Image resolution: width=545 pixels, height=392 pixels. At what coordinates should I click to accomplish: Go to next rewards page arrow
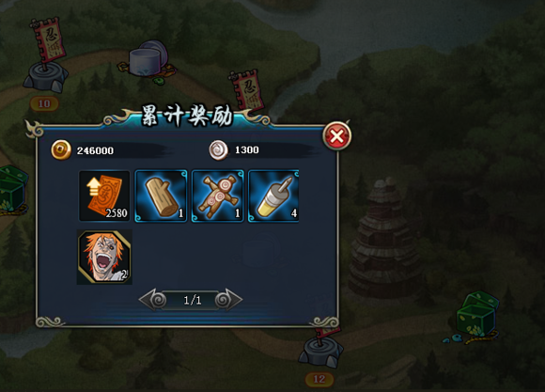[x=228, y=300]
